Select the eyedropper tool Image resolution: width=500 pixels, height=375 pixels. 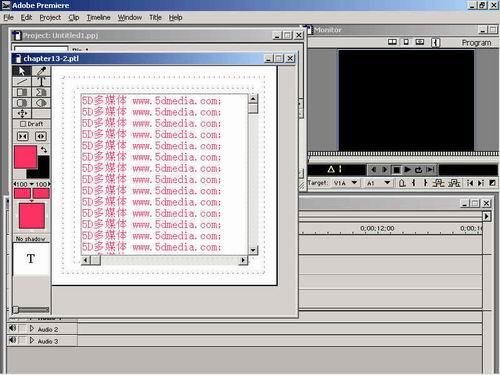click(41, 71)
